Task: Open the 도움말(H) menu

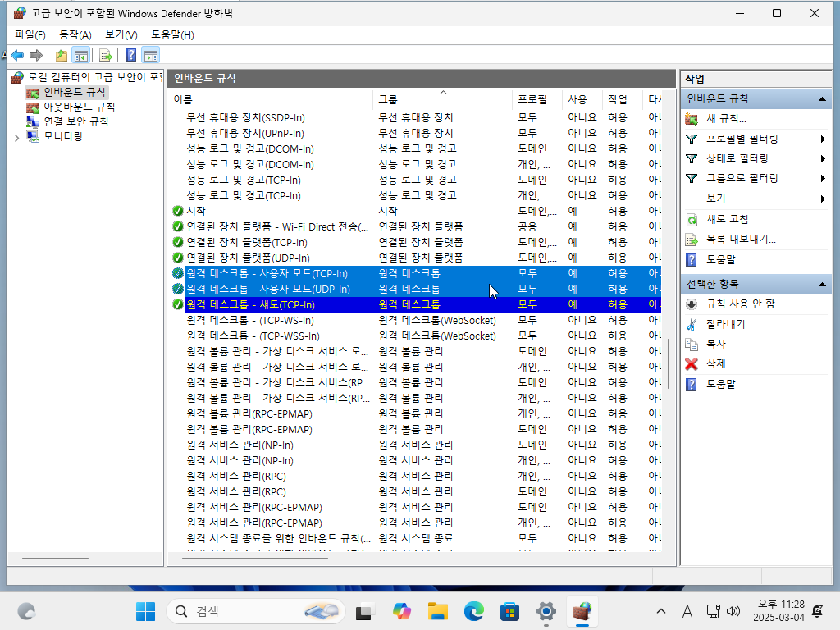Action: tap(172, 34)
